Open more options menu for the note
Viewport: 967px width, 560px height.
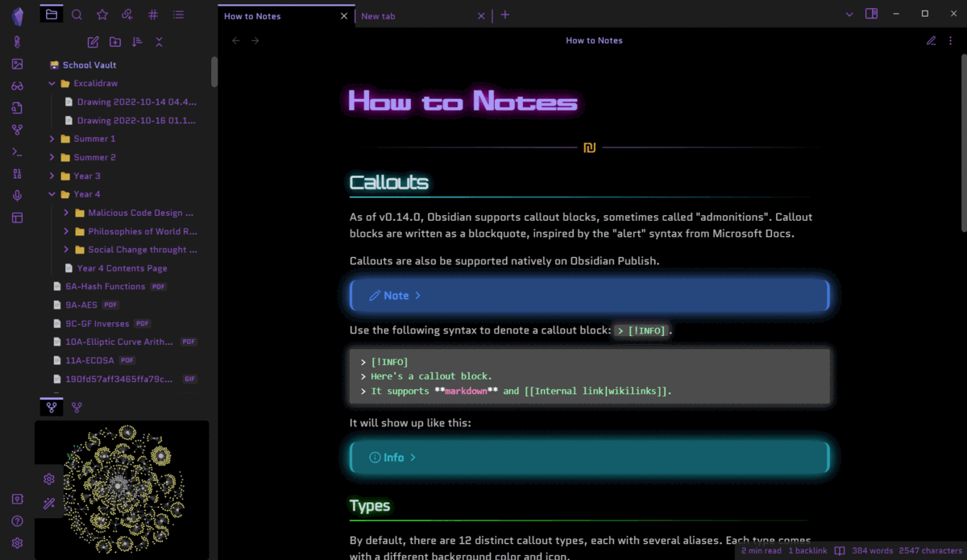(951, 40)
